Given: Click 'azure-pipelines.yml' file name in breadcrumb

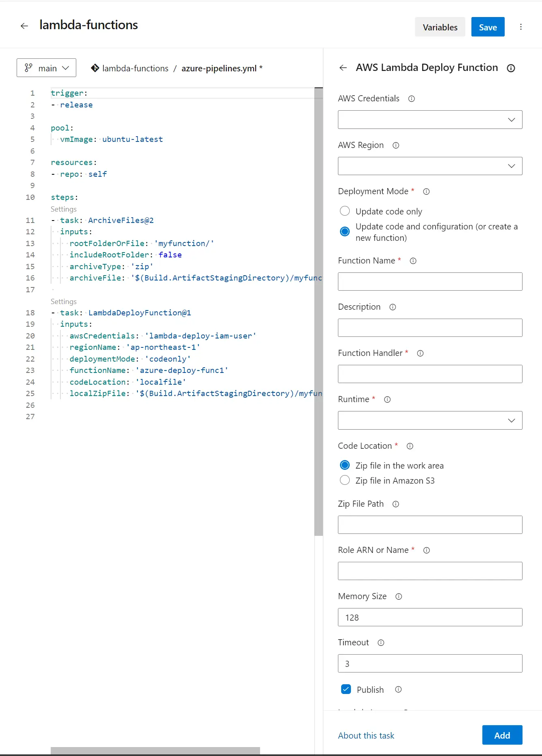Looking at the screenshot, I should coord(219,68).
